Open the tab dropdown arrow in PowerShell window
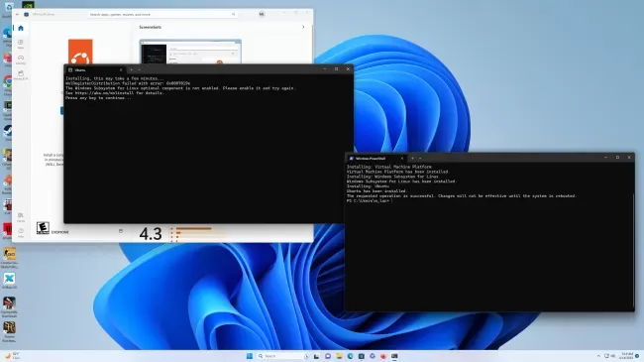Viewport: 644px width, 362px height. [420, 159]
